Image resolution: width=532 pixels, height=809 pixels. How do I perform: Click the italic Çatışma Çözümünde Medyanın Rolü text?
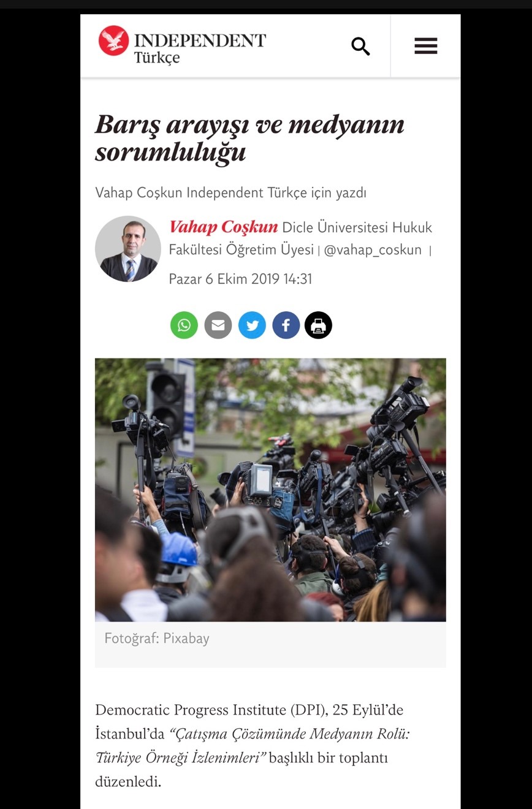291,734
